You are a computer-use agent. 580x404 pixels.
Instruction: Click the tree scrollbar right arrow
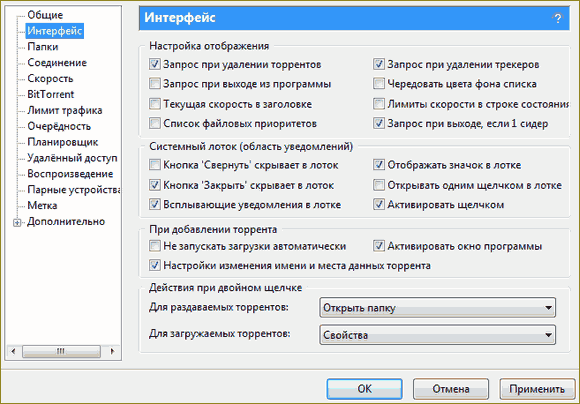click(112, 351)
